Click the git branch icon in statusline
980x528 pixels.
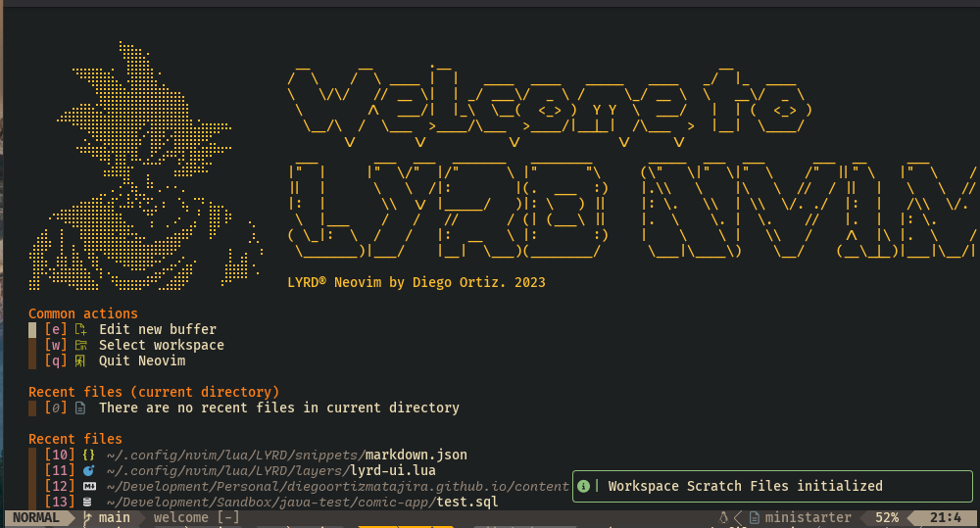click(x=87, y=517)
